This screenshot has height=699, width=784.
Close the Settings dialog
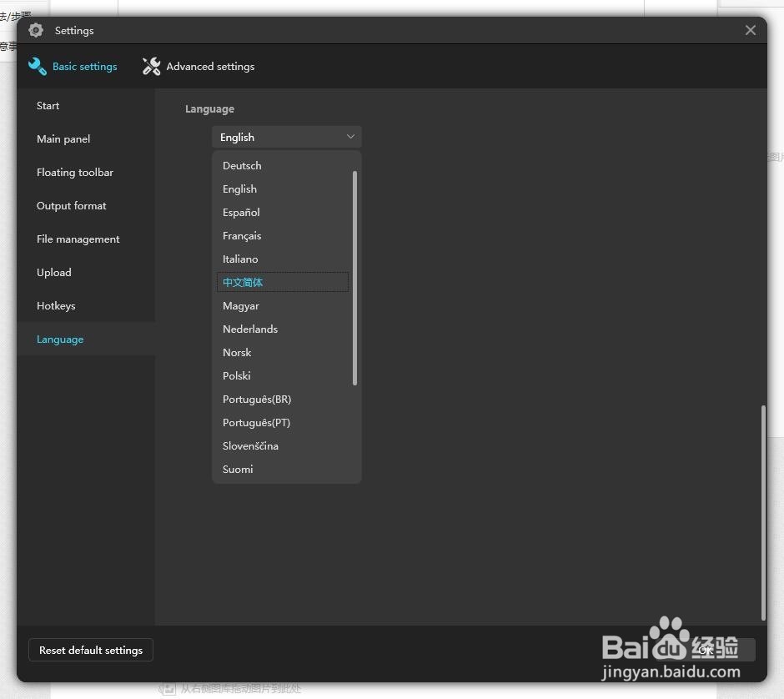click(x=750, y=30)
